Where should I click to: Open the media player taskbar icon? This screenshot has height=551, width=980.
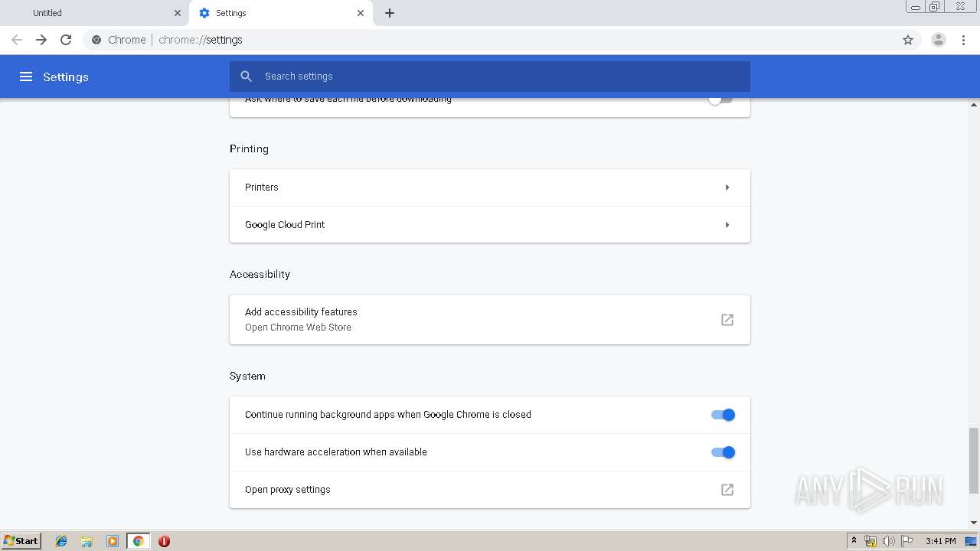[113, 541]
